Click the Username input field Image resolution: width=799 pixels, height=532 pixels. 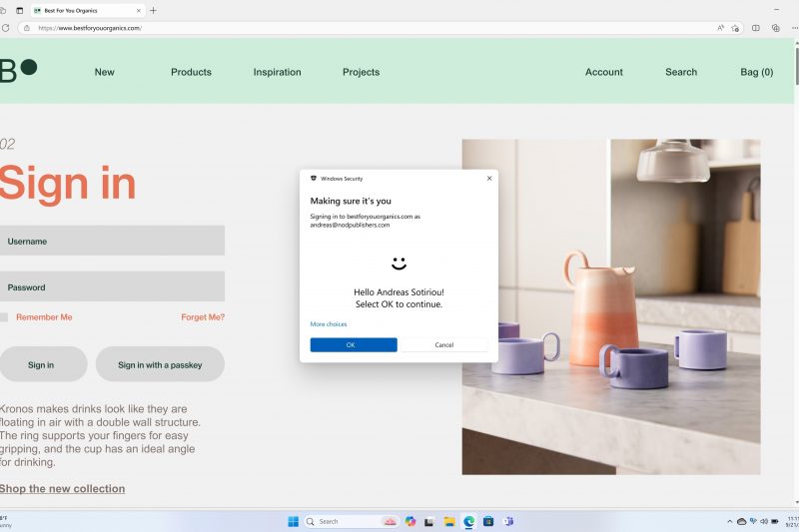click(x=112, y=241)
